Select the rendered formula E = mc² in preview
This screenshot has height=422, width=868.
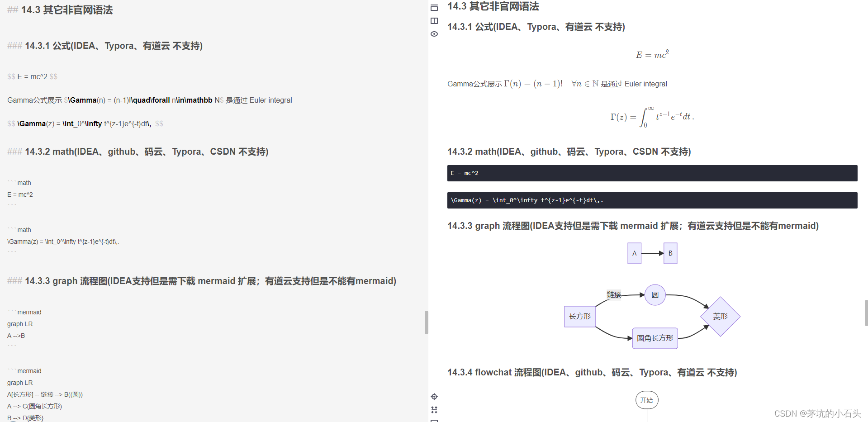click(x=652, y=55)
